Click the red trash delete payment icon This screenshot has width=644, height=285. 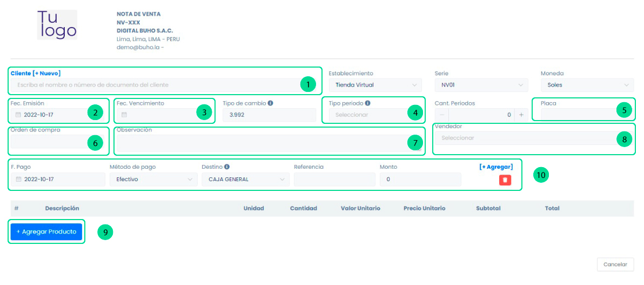point(505,180)
